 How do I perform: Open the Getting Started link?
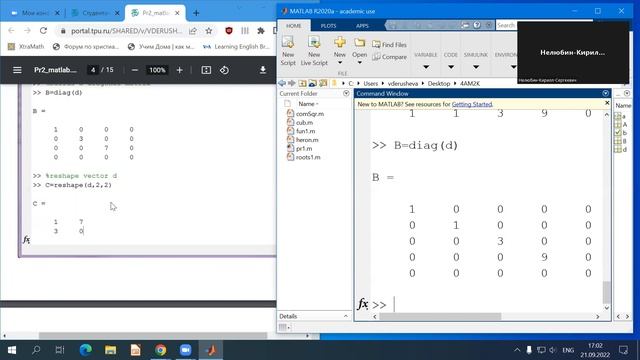tap(472, 104)
